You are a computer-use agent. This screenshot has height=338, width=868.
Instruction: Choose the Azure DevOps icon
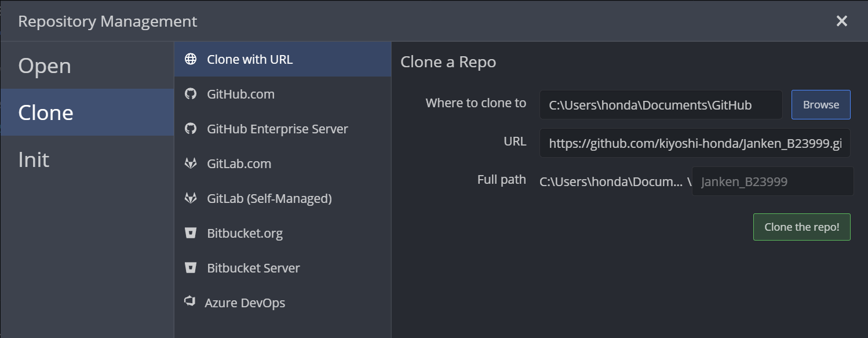(189, 301)
